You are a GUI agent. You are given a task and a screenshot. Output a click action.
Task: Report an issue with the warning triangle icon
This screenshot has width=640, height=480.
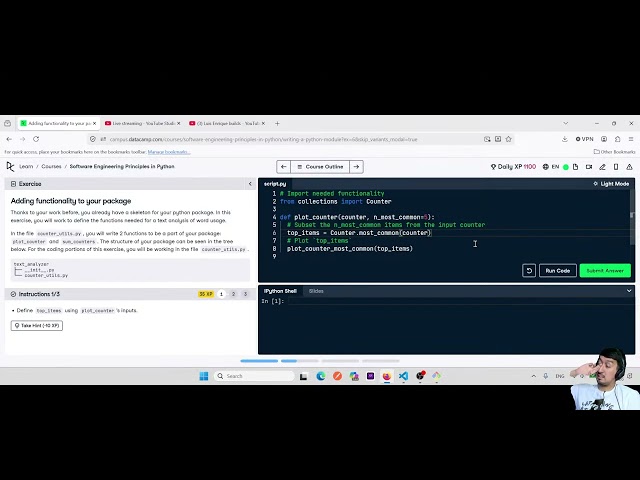click(x=629, y=167)
